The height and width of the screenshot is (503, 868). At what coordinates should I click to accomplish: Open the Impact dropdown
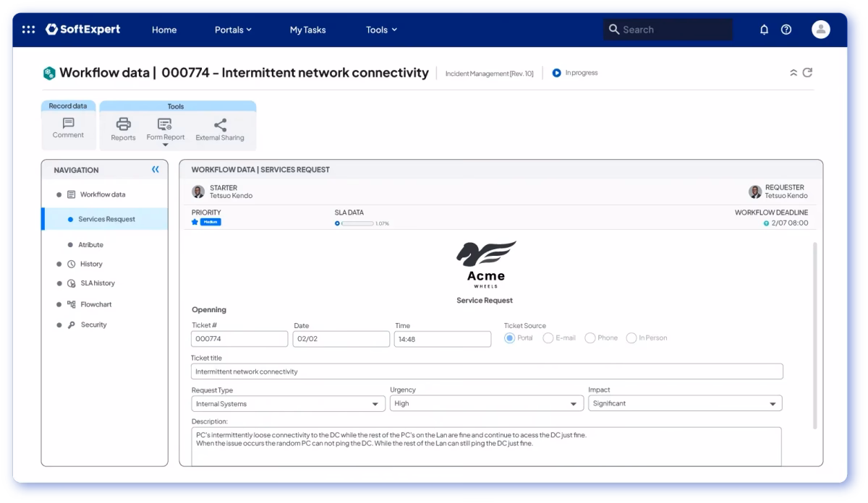click(684, 404)
